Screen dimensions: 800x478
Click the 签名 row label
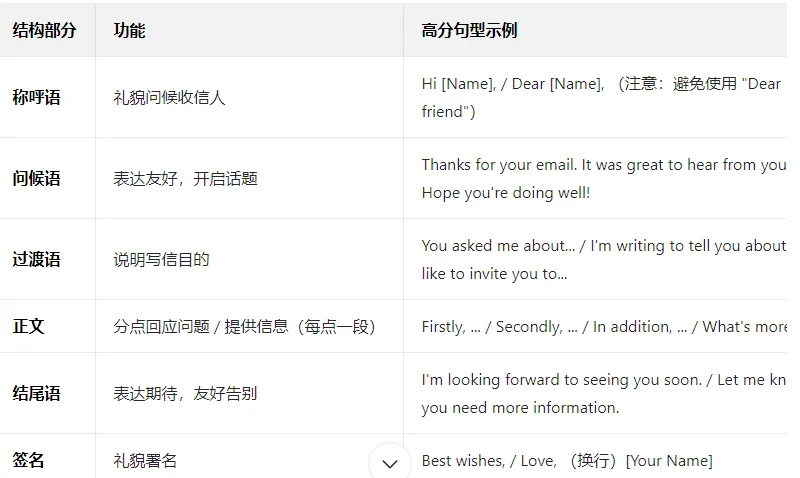29,460
